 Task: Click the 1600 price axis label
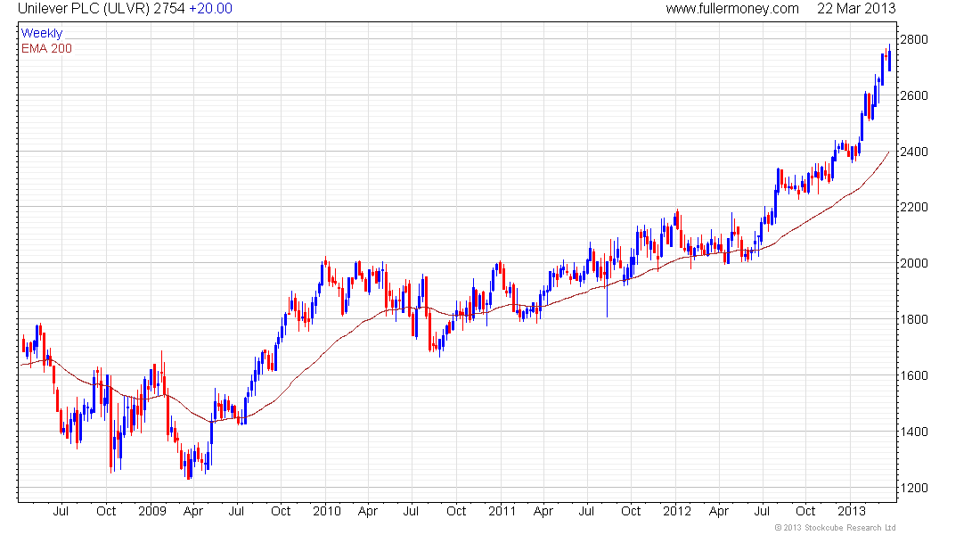pyautogui.click(x=914, y=376)
